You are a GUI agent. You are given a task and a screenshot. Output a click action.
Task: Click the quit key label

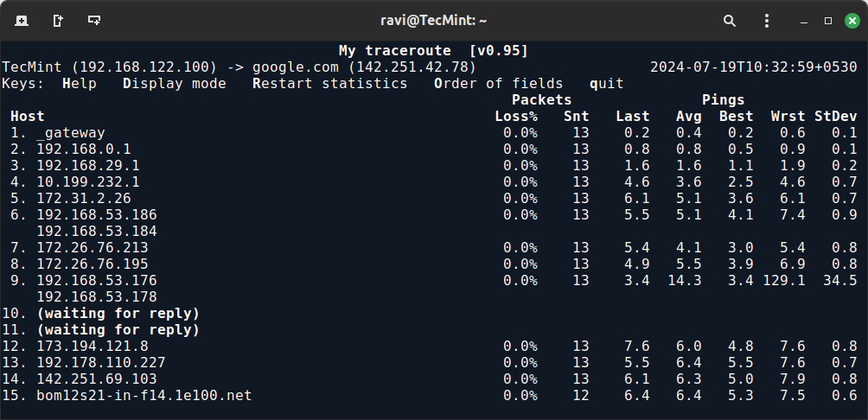(x=607, y=84)
